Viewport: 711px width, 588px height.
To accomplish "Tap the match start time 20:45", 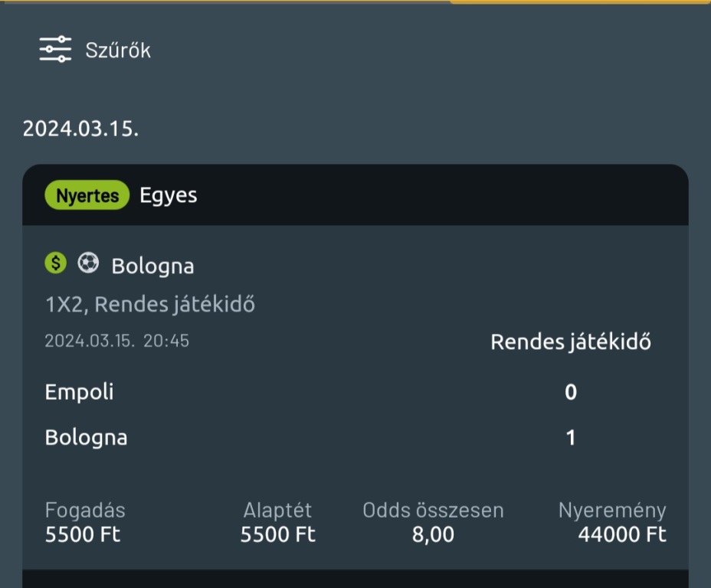I will coord(166,341).
